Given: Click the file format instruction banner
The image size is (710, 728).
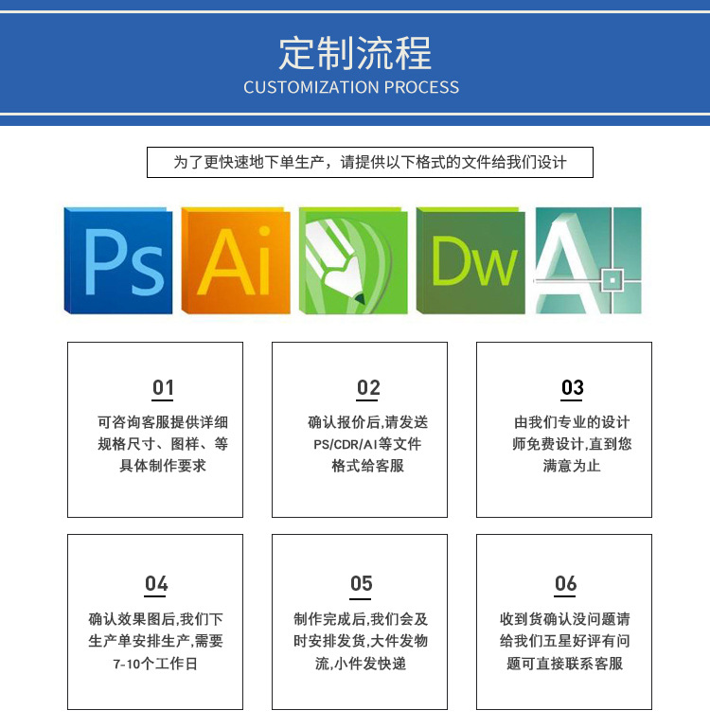Looking at the screenshot, I should (369, 162).
